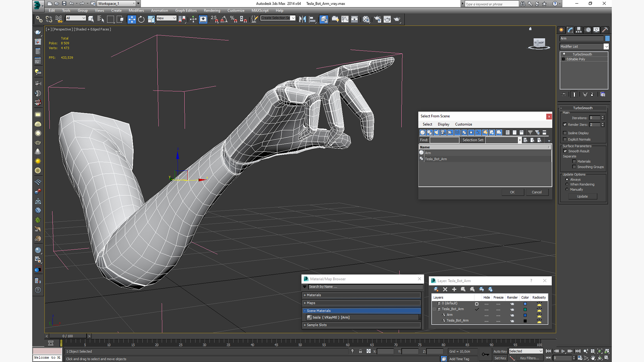Image resolution: width=644 pixels, height=362 pixels.
Task: Open the Material Editor icon
Action: (366, 19)
